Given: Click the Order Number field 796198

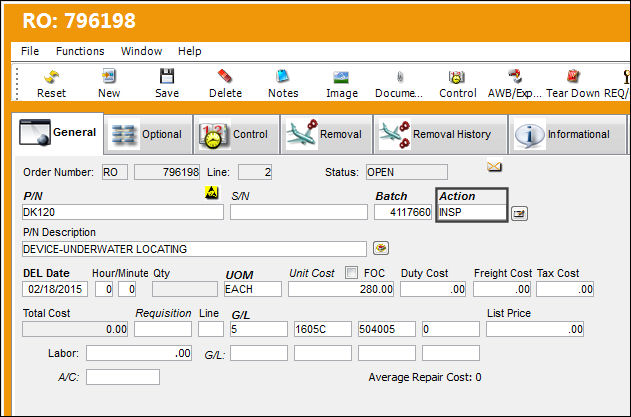Looking at the screenshot, I should click(x=167, y=172).
